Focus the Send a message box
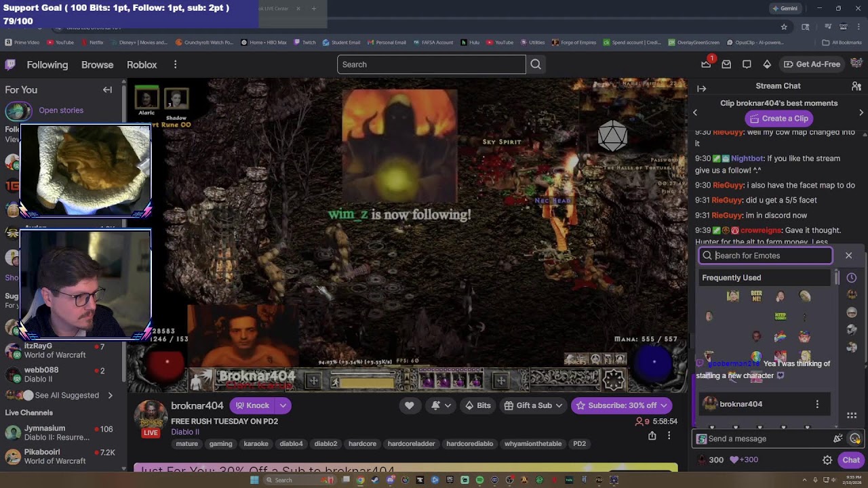This screenshot has height=488, width=868. click(767, 439)
